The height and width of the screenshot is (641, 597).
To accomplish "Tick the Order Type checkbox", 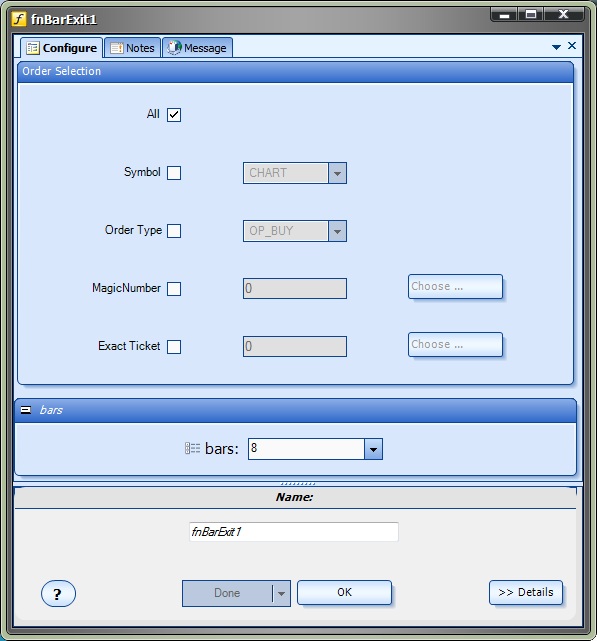I will click(174, 231).
